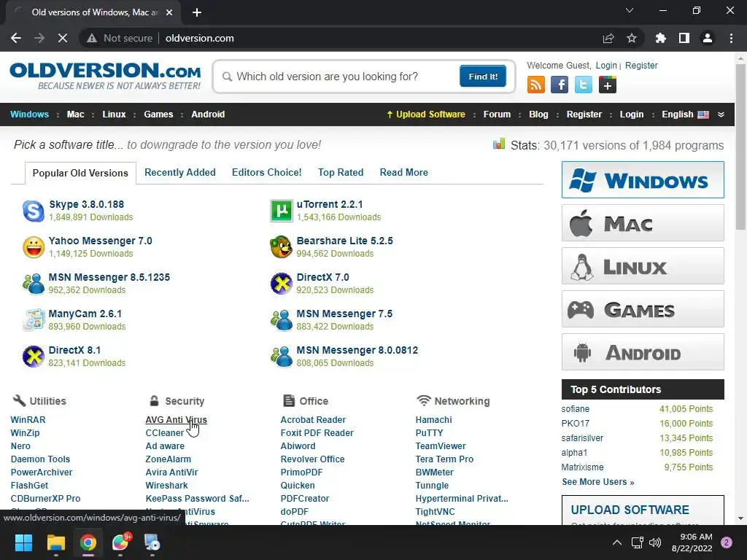Click the Bearshare Lite bear icon
The width and height of the screenshot is (747, 560).
[282, 247]
